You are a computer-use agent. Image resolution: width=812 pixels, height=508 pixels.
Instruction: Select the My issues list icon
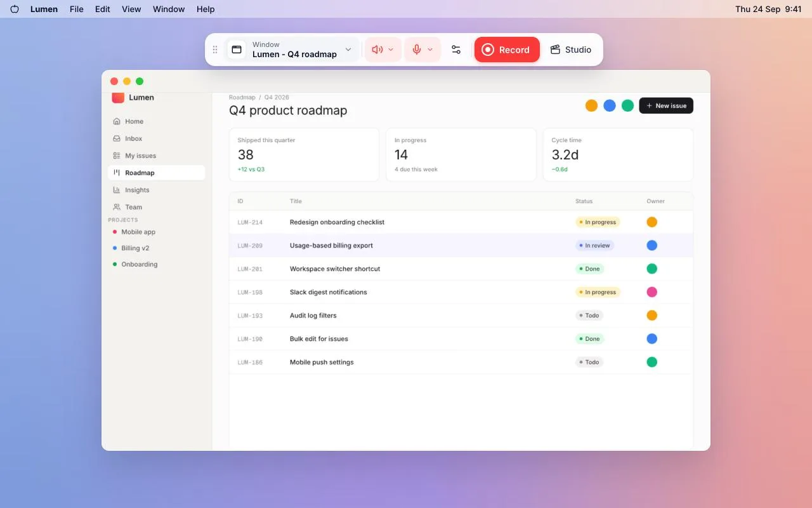(117, 156)
